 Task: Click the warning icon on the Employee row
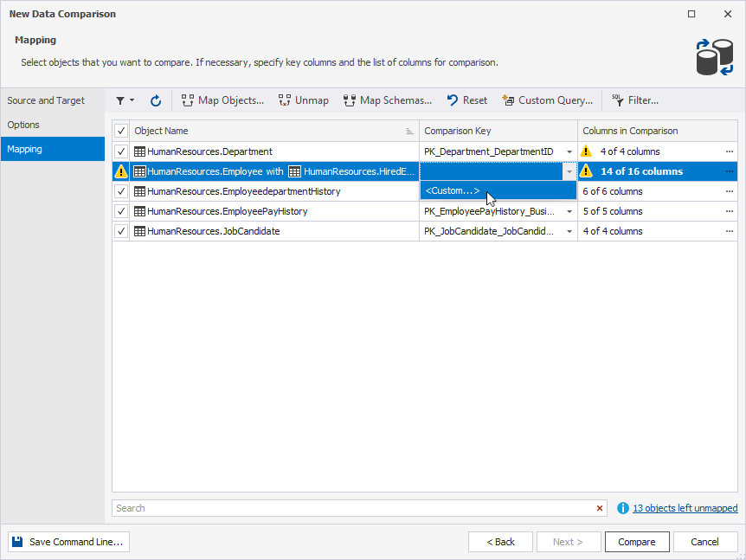(122, 171)
